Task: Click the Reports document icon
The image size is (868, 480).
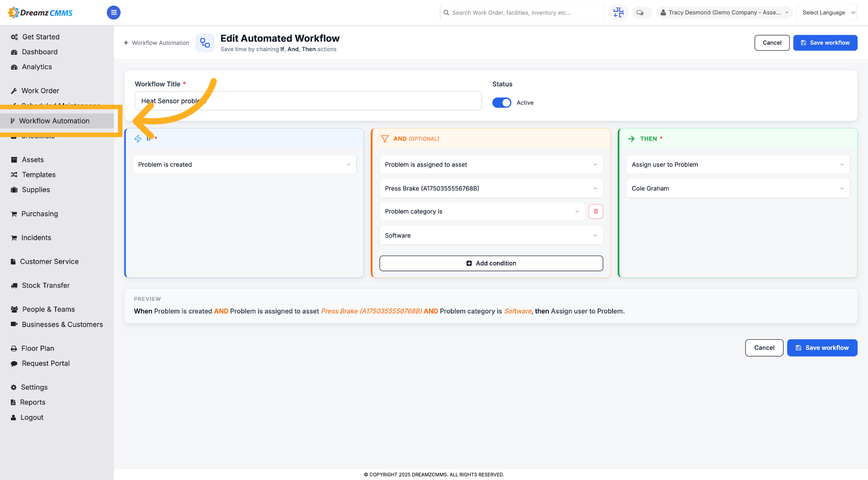Action: 13,402
